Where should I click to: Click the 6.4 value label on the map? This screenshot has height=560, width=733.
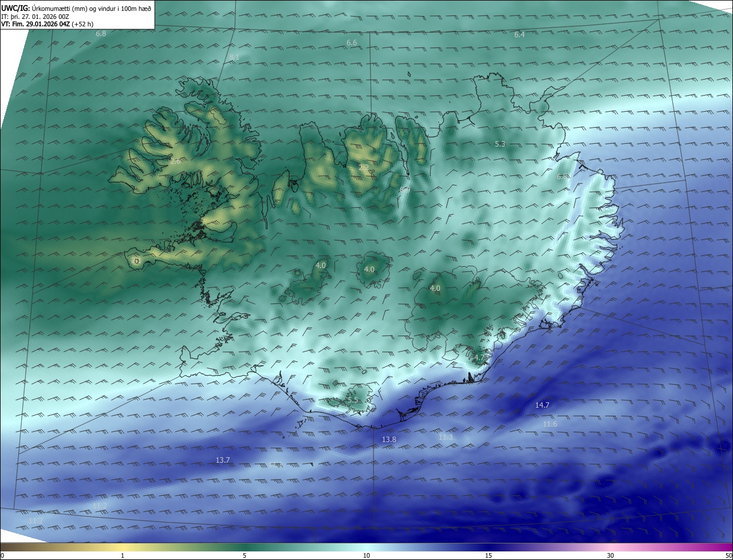tap(519, 35)
